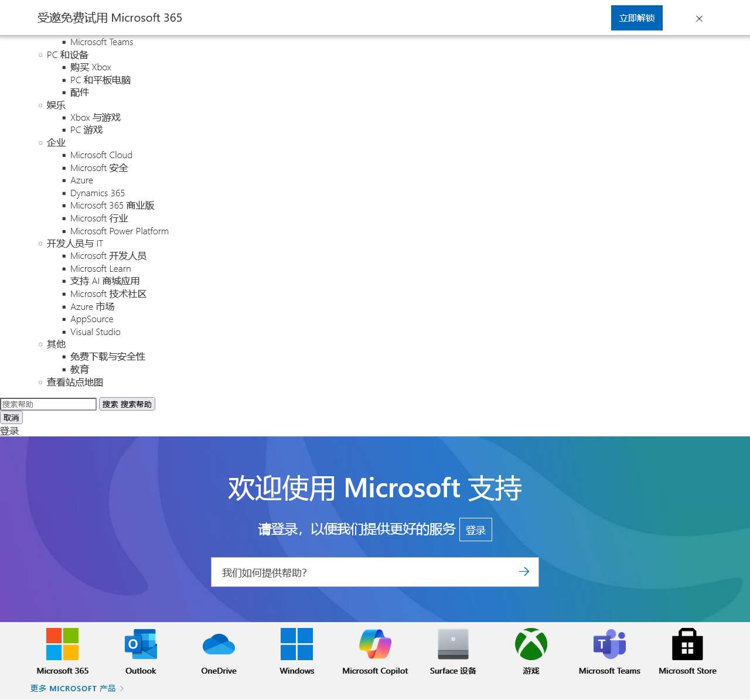Open the PC 游戏 link
This screenshot has width=750, height=700.
point(86,130)
